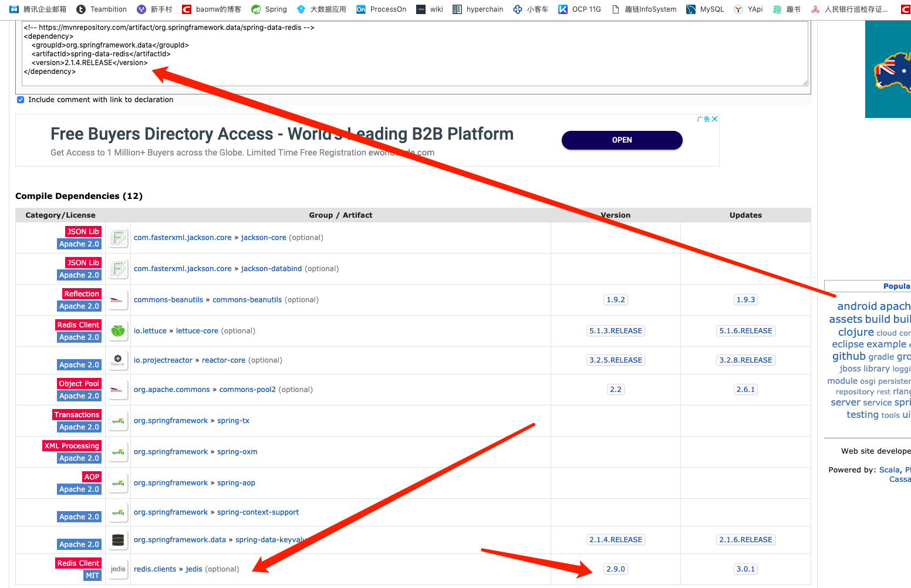
Task: Click the reactor-core logo icon
Action: [119, 360]
